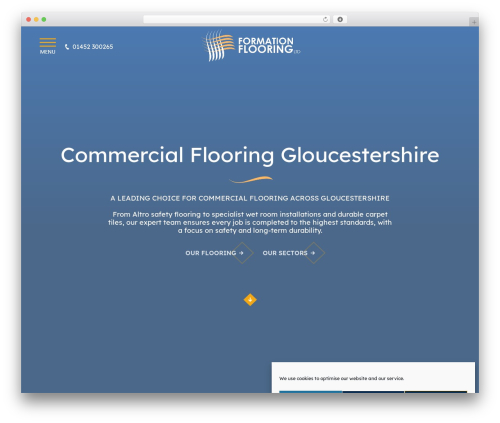Click the OUR SECTORS button
This screenshot has width=500, height=423.
pyautogui.click(x=293, y=253)
